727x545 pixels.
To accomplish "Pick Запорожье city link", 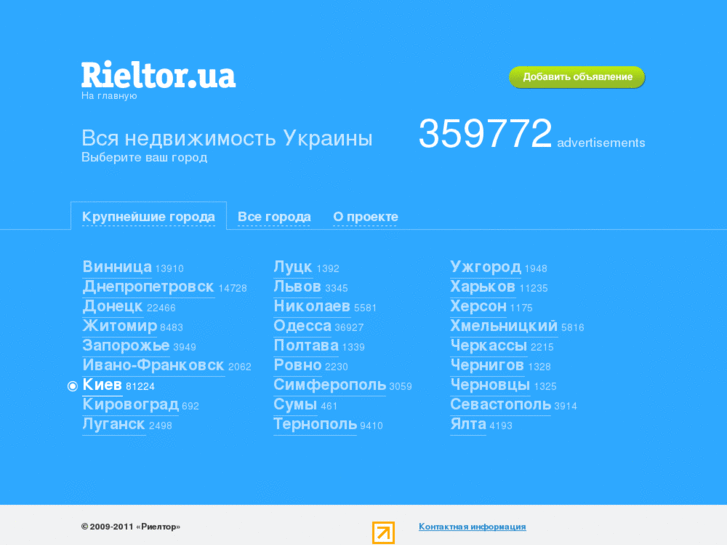I will 126,345.
